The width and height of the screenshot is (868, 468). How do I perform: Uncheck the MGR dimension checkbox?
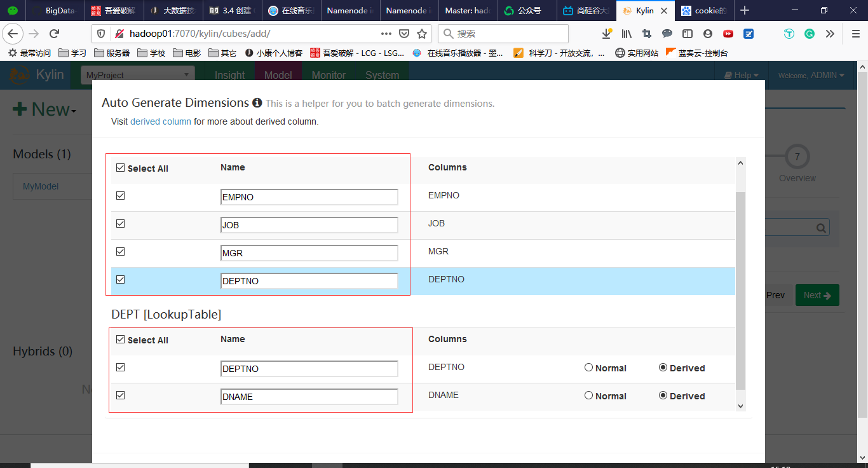pos(121,252)
